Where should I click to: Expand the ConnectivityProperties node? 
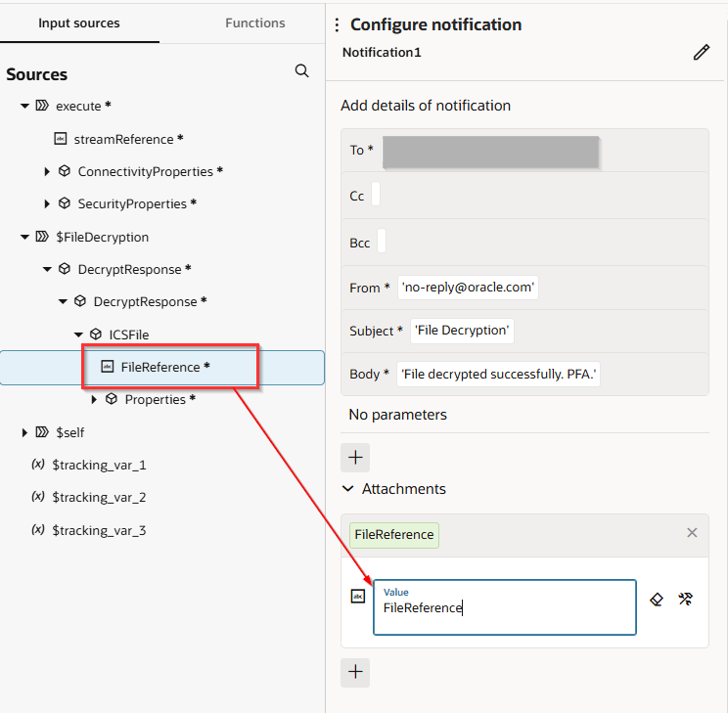(x=47, y=172)
